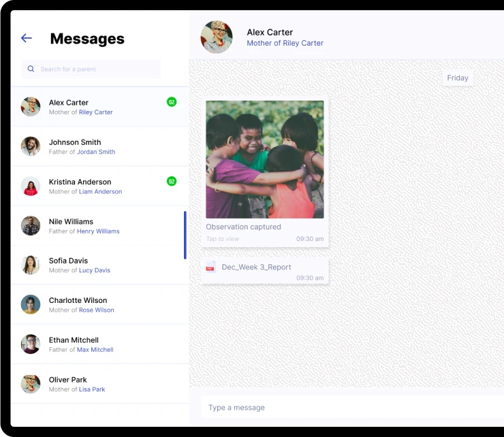The height and width of the screenshot is (437, 504).
Task: Open the Liam Anderson child link
Action: (100, 192)
